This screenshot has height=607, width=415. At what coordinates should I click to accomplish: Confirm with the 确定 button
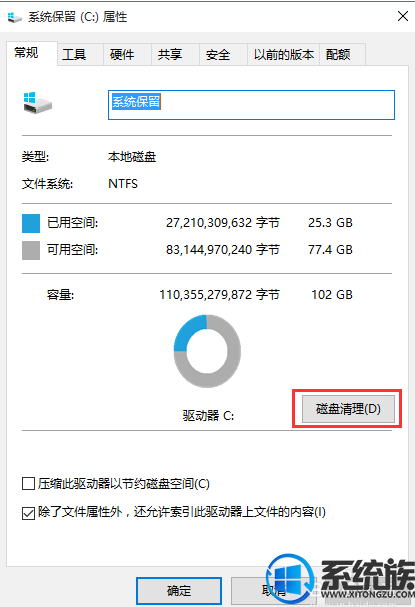click(x=179, y=591)
